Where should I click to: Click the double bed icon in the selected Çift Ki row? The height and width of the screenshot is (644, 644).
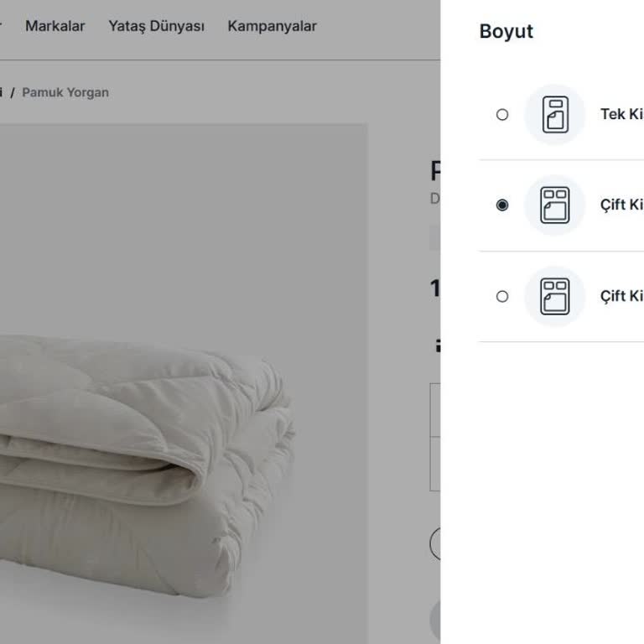click(x=554, y=205)
